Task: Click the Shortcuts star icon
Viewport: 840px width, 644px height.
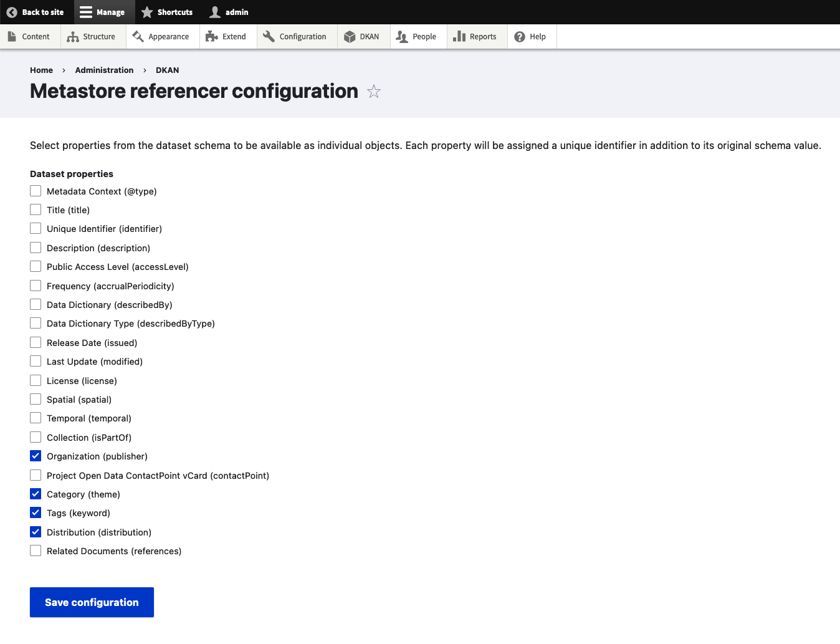Action: 147,12
